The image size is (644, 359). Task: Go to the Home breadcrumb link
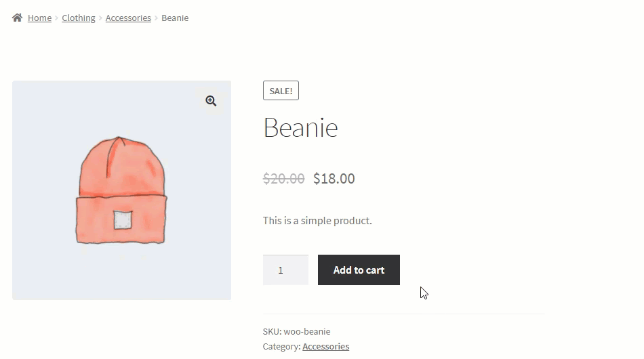coord(39,18)
